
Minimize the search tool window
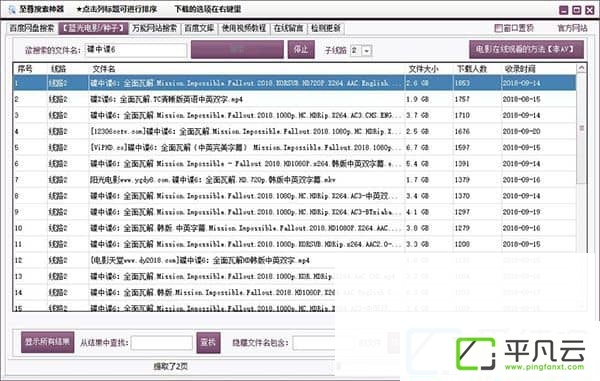(x=564, y=10)
